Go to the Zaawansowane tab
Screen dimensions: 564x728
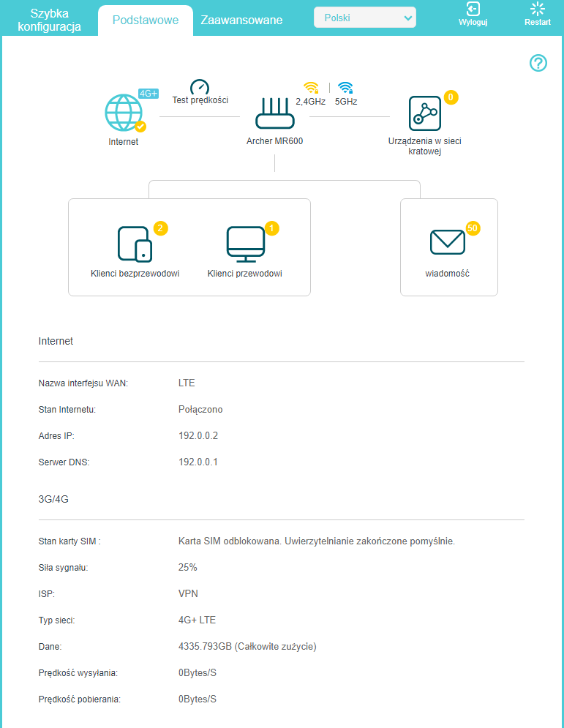point(241,20)
